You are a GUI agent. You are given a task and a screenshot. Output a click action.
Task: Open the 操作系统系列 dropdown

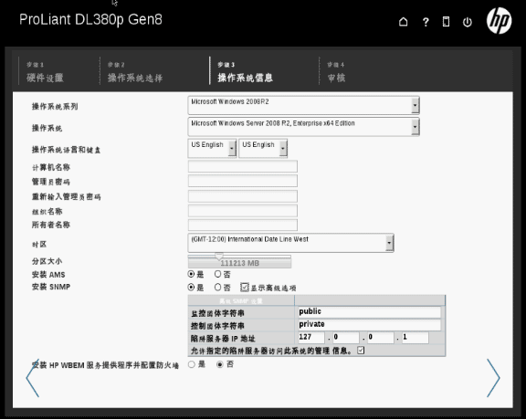point(303,105)
